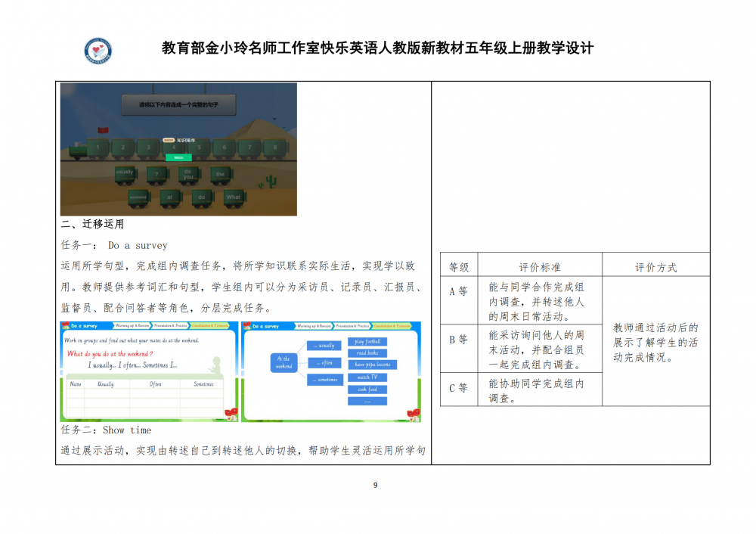The width and height of the screenshot is (756, 534).
Task: Click the B 等 grade cell
Action: 459,348
